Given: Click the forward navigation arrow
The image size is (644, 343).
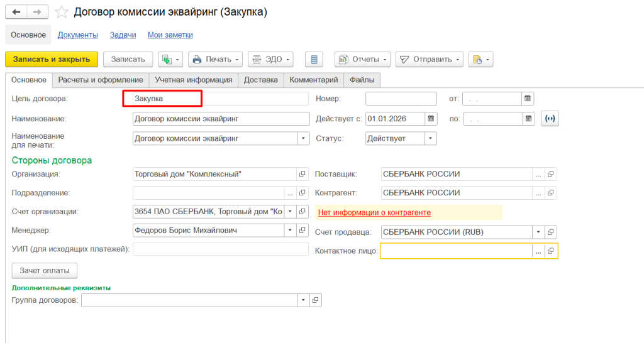Looking at the screenshot, I should (38, 12).
